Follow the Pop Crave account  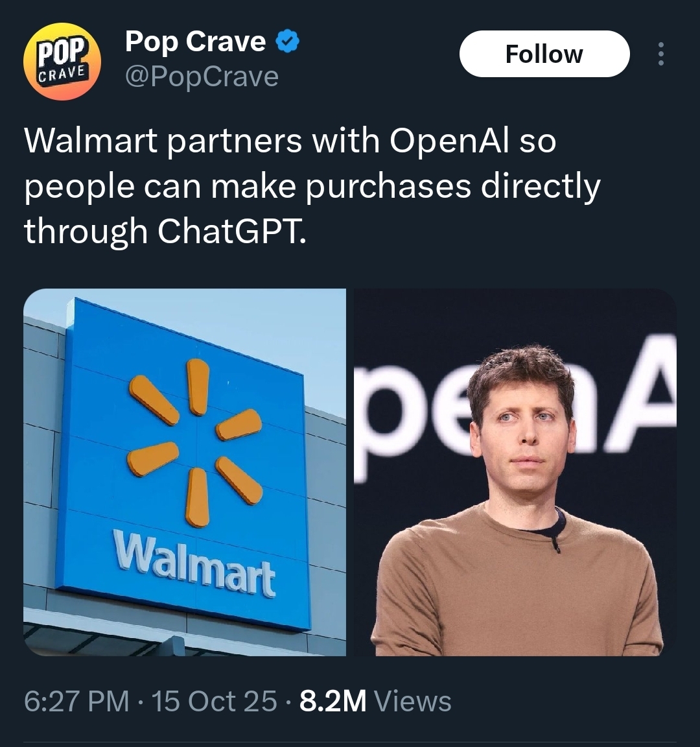point(544,54)
